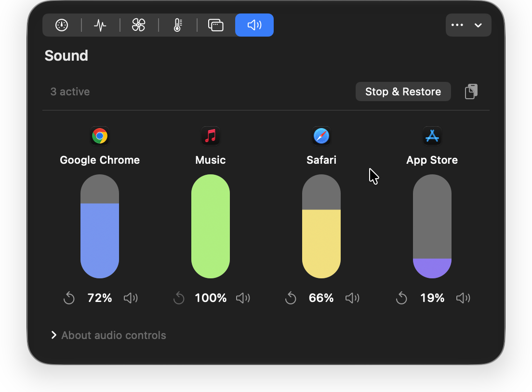Click the 100% Music volume value
This screenshot has height=392, width=532.
click(211, 298)
